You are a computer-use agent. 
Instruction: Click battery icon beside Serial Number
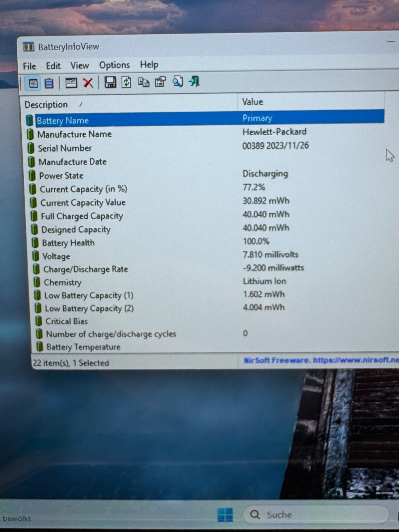point(31,148)
